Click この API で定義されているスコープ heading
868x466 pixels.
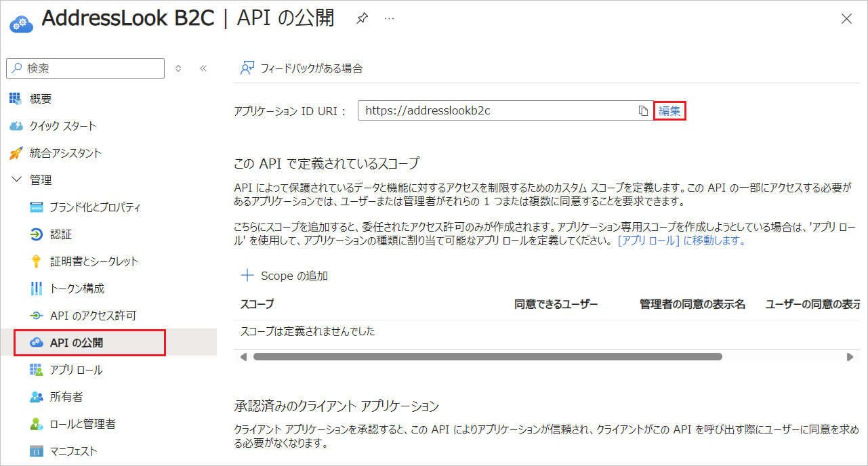[327, 163]
